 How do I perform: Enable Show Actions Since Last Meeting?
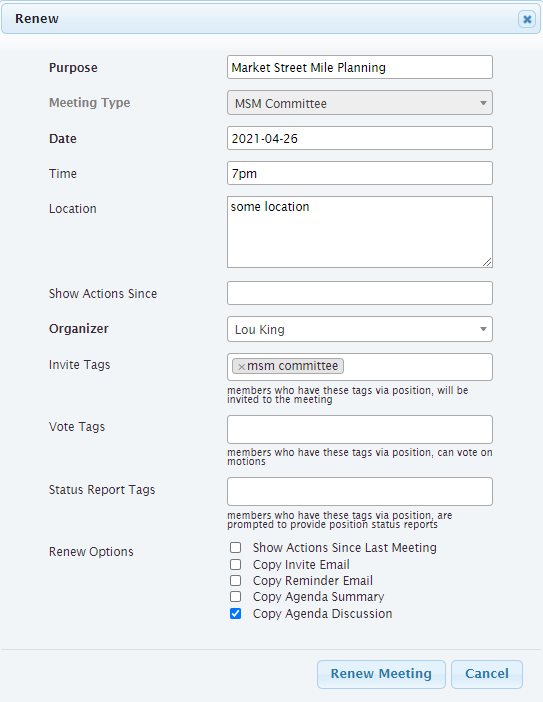coord(235,548)
